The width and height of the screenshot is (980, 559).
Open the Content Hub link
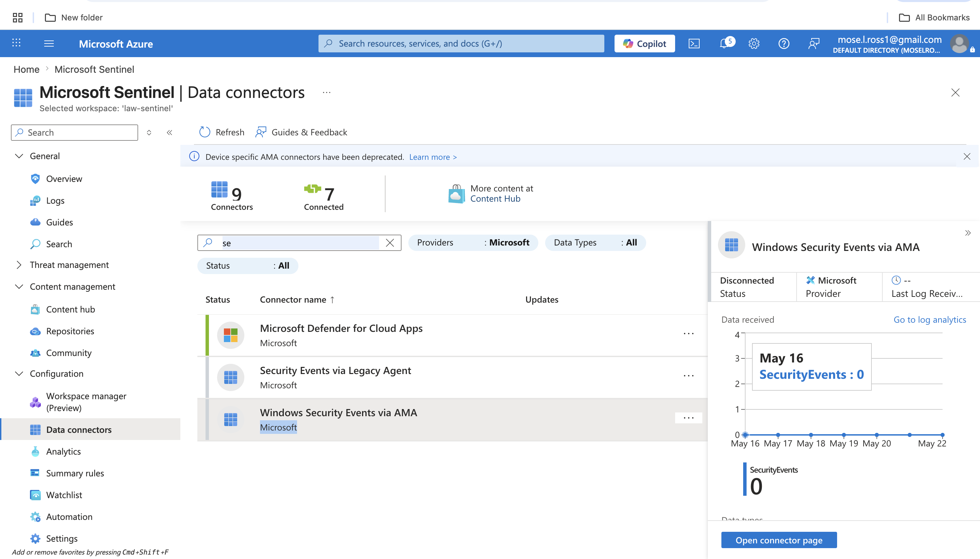point(495,199)
